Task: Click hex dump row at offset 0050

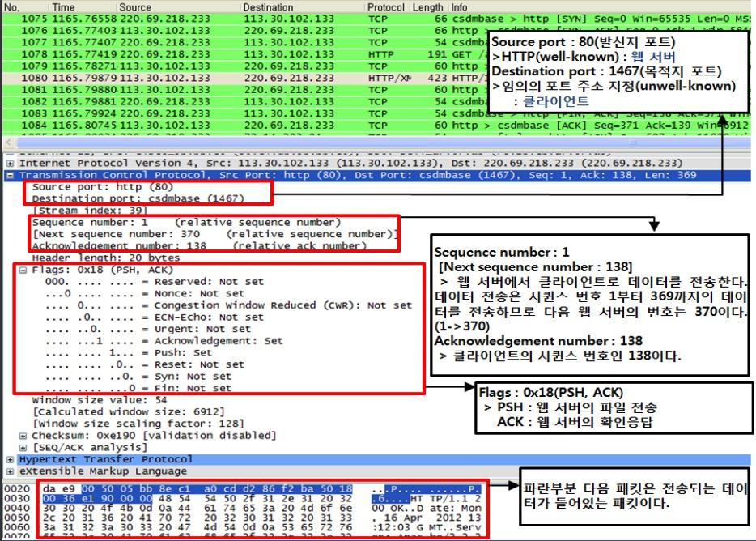Action: [243, 518]
